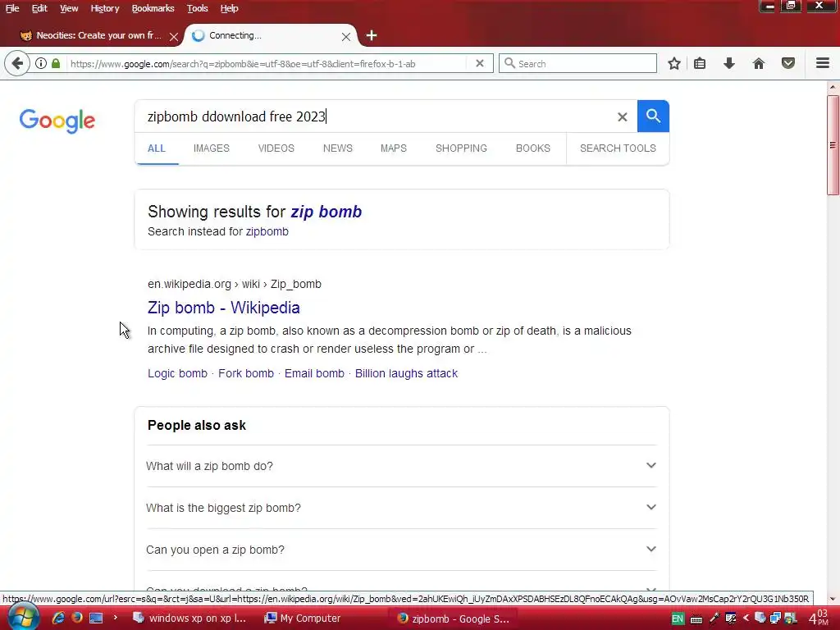Click the taskbar clock
840x630 pixels.
[819, 619]
